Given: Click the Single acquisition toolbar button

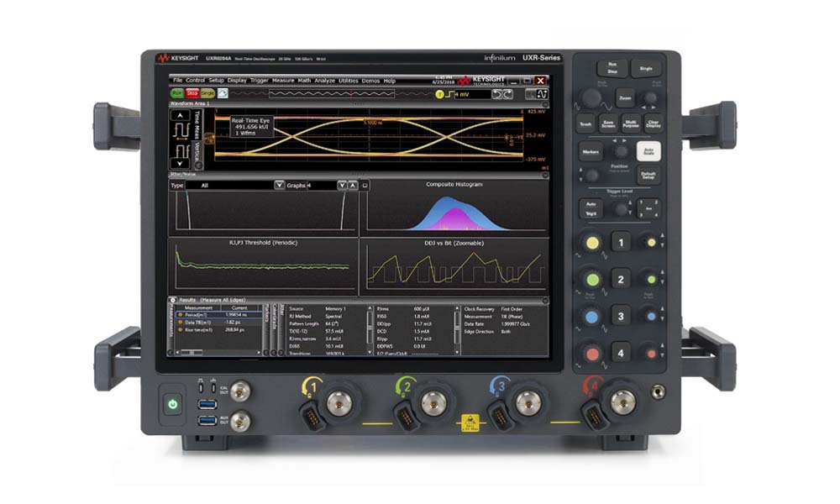Looking at the screenshot, I should [x=207, y=93].
